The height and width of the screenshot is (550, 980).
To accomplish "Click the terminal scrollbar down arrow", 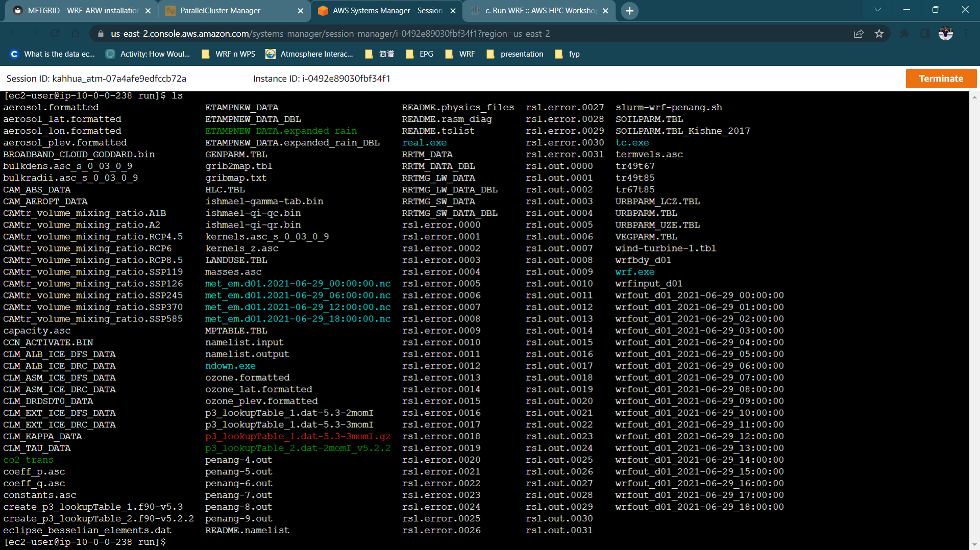I will [x=974, y=545].
